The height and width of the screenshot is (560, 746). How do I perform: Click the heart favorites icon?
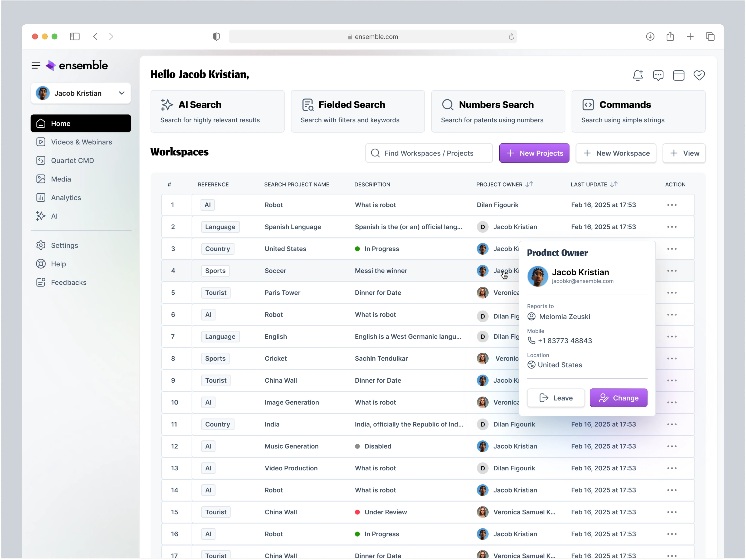(699, 75)
